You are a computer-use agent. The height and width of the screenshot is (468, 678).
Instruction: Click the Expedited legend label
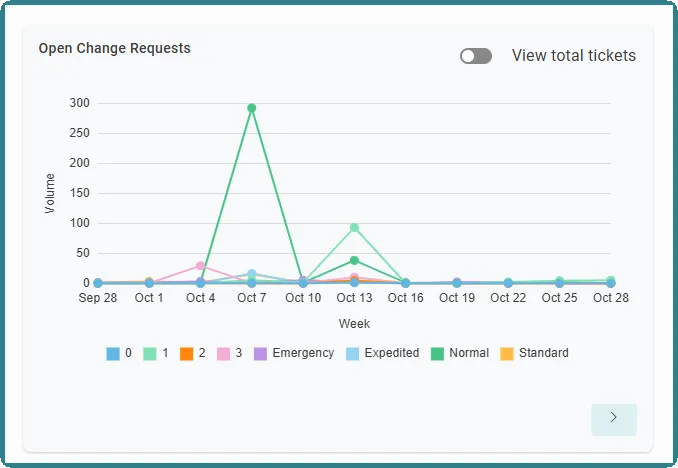(x=392, y=353)
